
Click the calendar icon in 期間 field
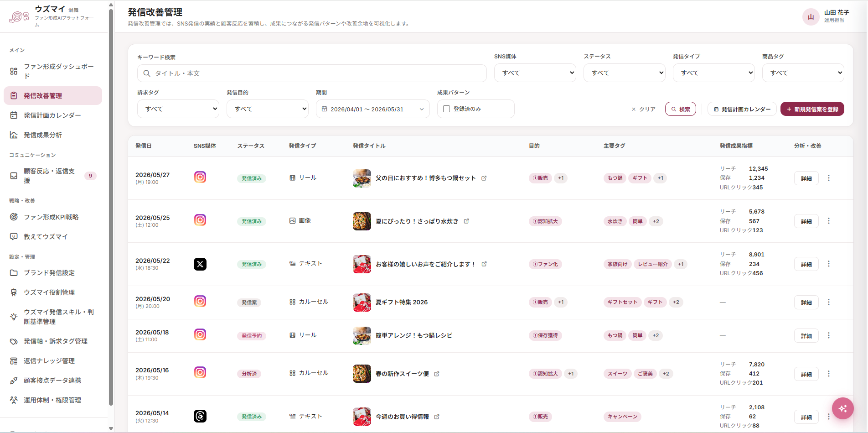coord(325,109)
